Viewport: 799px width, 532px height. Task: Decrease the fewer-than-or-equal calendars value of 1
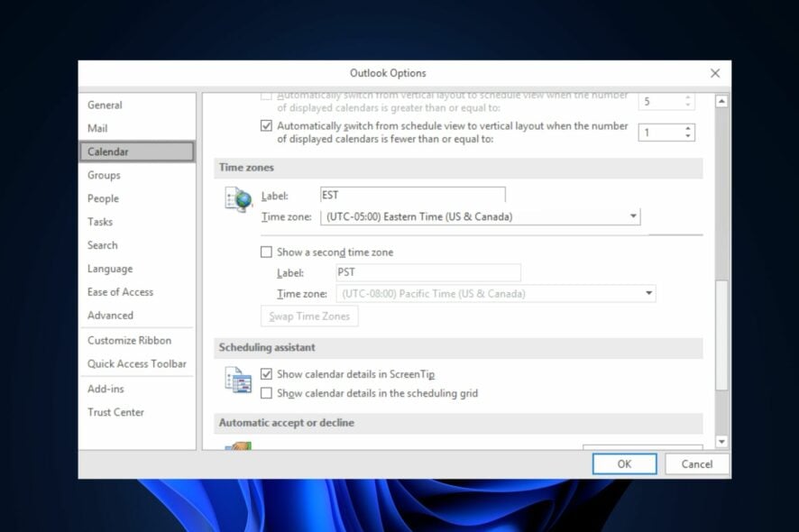coord(688,136)
